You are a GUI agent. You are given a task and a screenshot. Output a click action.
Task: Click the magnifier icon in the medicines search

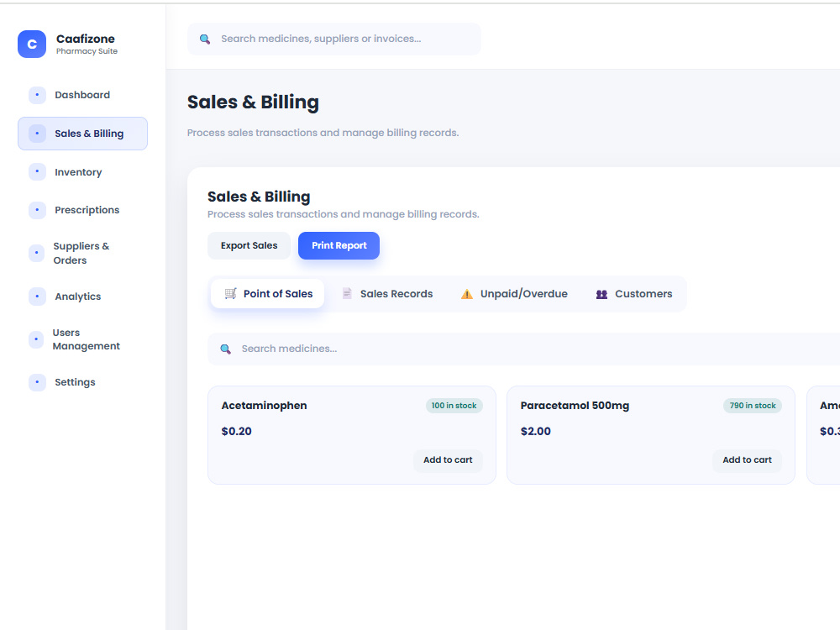(225, 349)
